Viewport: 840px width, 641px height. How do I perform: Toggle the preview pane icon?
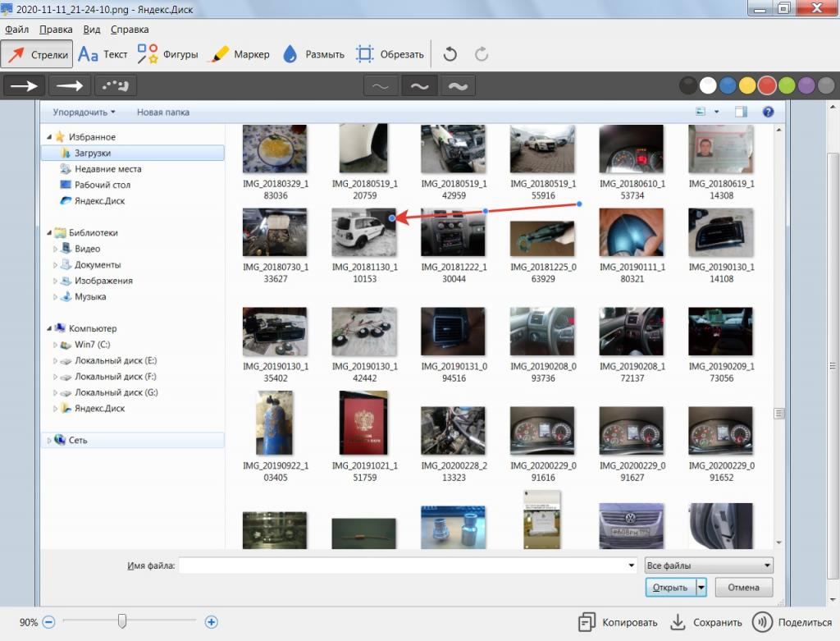[x=741, y=112]
